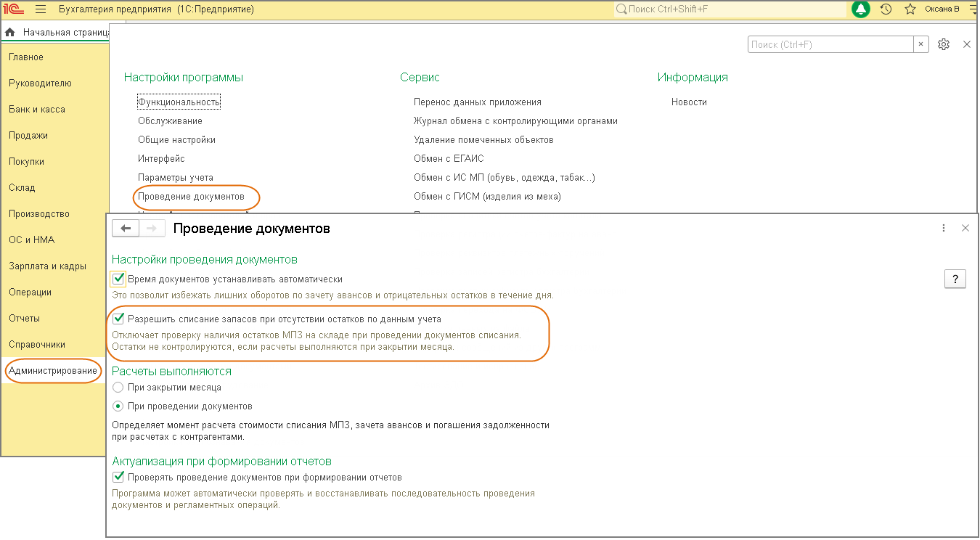980x540 pixels.
Task: Open Обслуживание link
Action: point(170,121)
